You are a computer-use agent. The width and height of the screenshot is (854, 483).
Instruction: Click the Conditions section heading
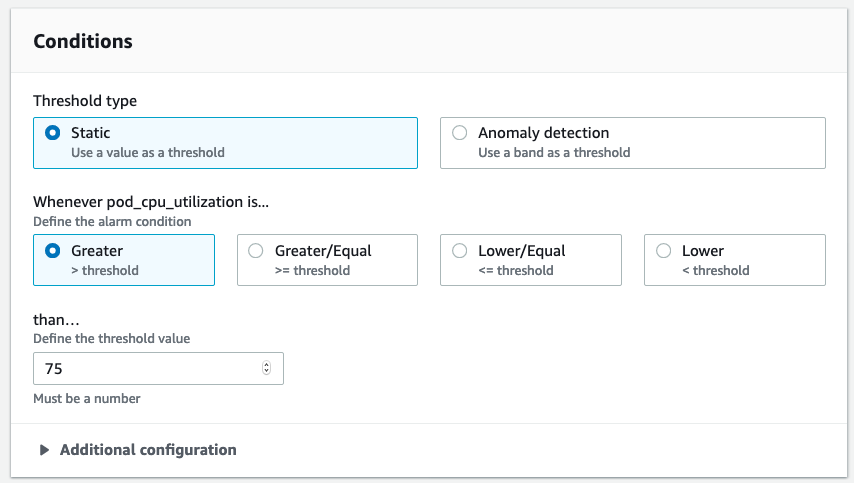(83, 42)
